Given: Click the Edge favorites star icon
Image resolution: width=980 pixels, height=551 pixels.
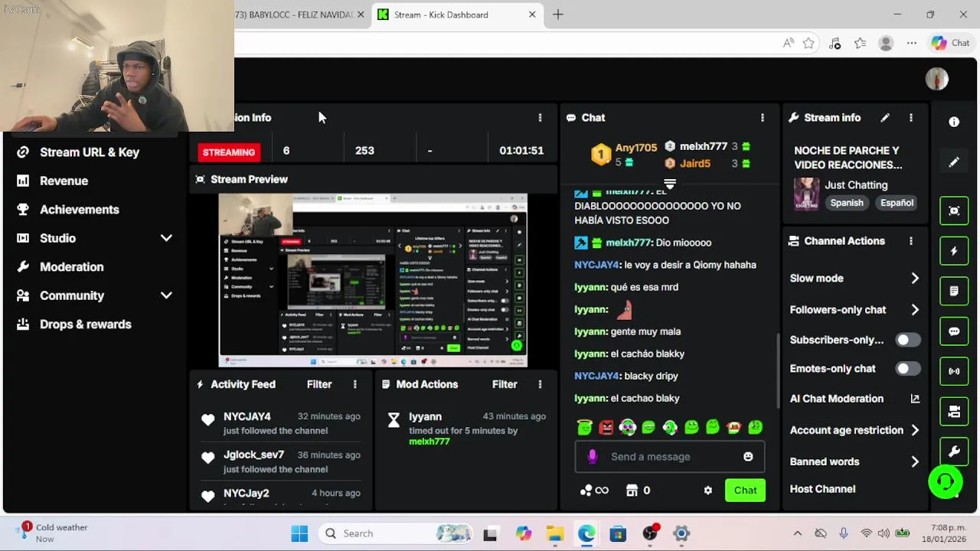Looking at the screenshot, I should 808,44.
